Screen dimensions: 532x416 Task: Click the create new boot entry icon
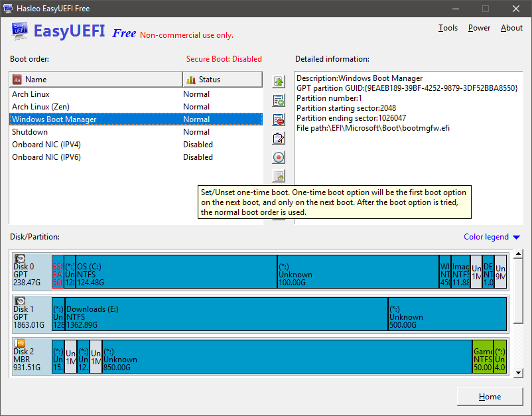pos(279,101)
